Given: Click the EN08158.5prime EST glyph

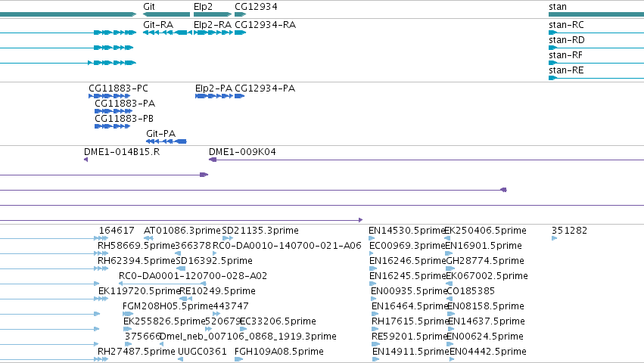Looking at the screenshot, I should pyautogui.click(x=451, y=314).
